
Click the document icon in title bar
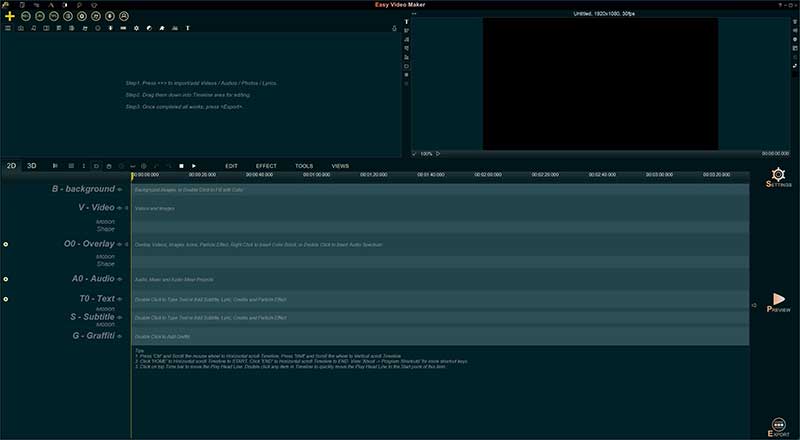coord(22,5)
